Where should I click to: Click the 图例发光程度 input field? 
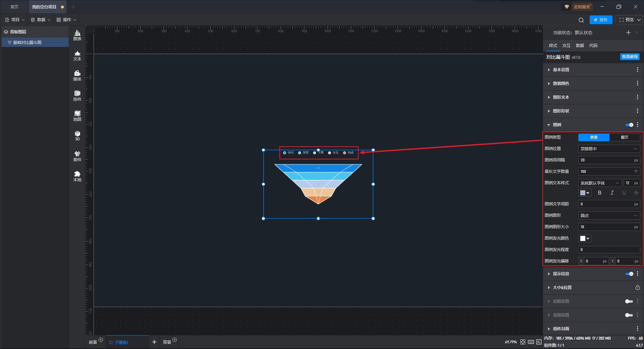[x=609, y=250]
